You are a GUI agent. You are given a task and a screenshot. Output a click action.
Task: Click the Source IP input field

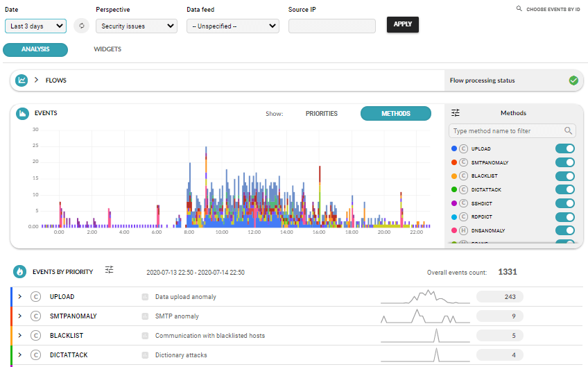click(332, 26)
